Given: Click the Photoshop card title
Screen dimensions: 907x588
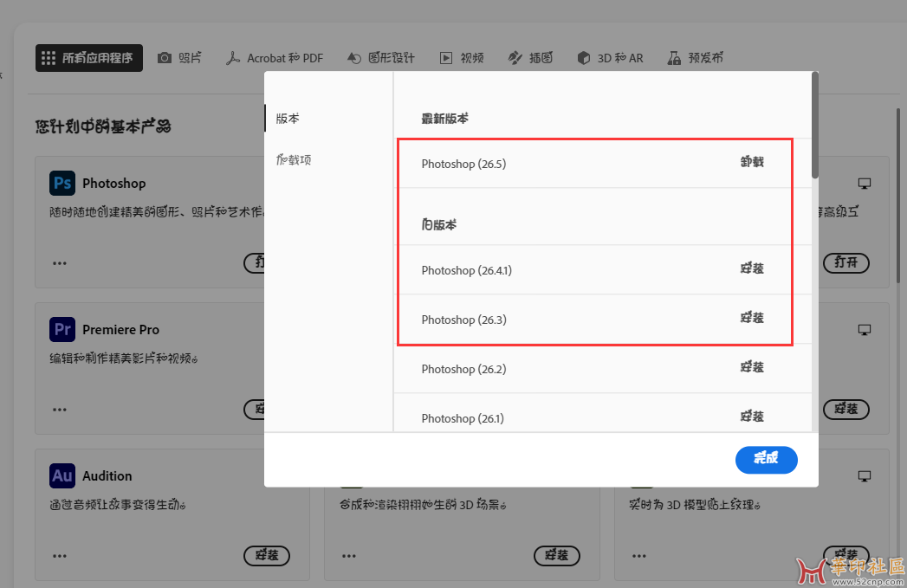Looking at the screenshot, I should 114,184.
